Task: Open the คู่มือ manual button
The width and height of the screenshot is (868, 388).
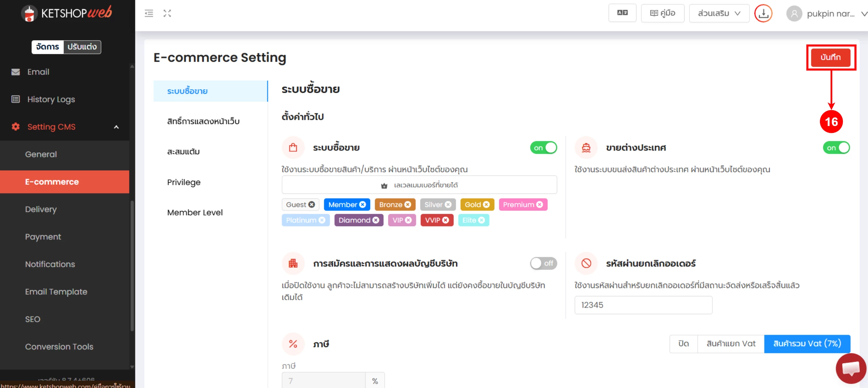Action: coord(663,13)
